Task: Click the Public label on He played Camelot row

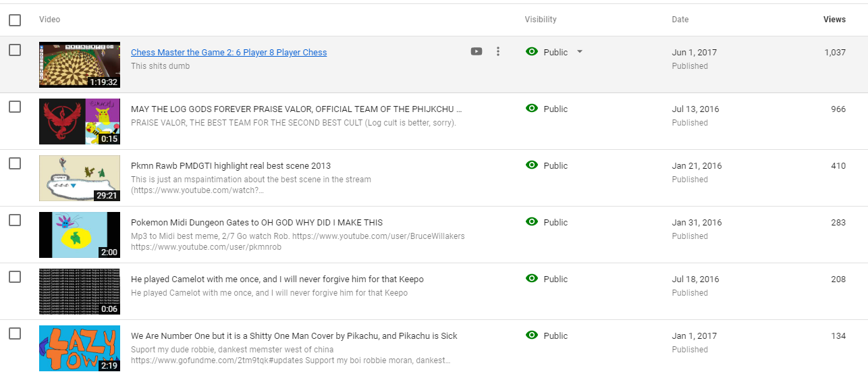Action: pos(555,279)
